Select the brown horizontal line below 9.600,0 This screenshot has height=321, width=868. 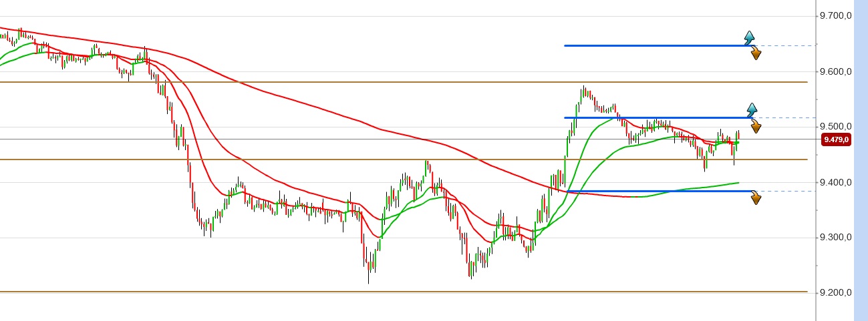401,82
